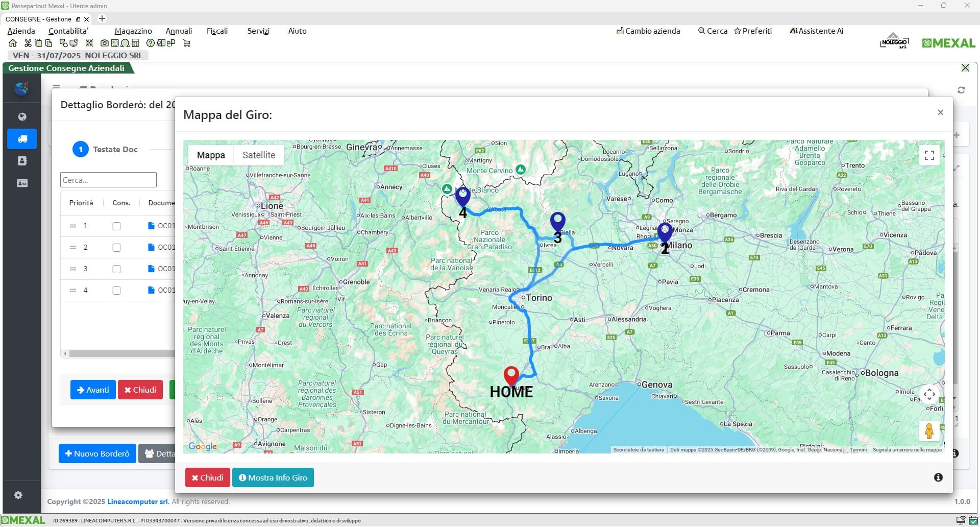Click the red Chiudi button under map
The width and height of the screenshot is (980, 527).
coord(207,478)
